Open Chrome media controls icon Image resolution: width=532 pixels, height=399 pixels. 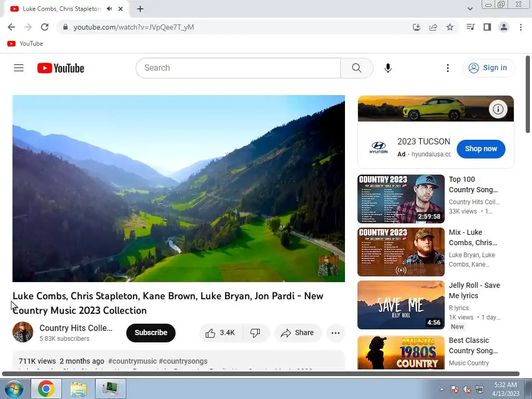pyautogui.click(x=470, y=27)
